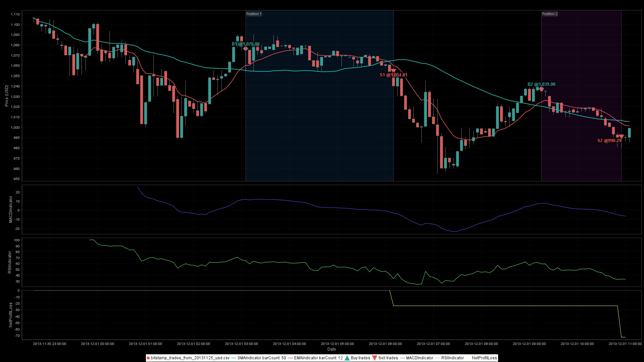This screenshot has height=362, width=644.
Task: Click the Position 2 label
Action: (x=550, y=14)
